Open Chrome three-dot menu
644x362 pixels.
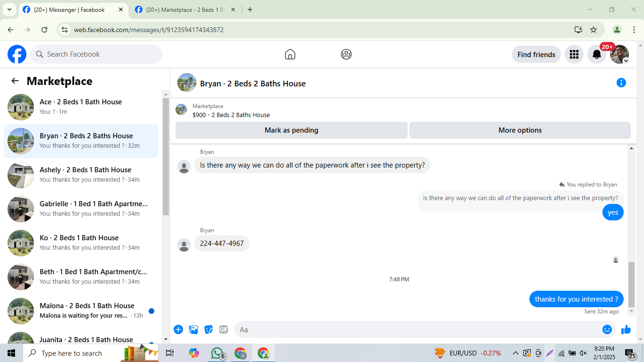(x=634, y=30)
